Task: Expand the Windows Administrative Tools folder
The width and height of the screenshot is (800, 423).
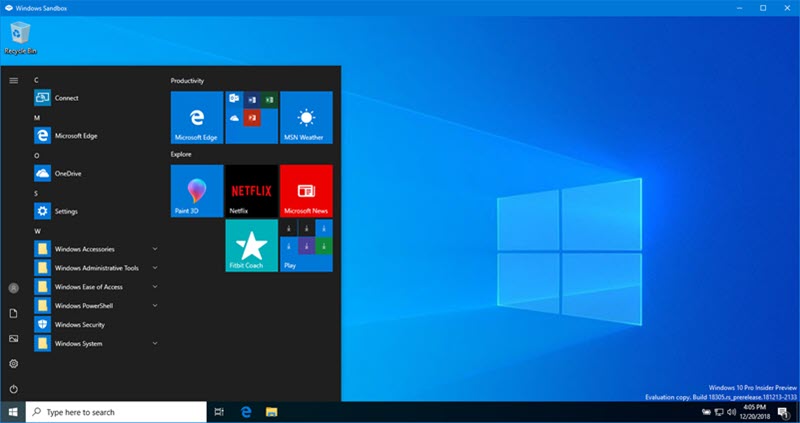Action: click(96, 268)
